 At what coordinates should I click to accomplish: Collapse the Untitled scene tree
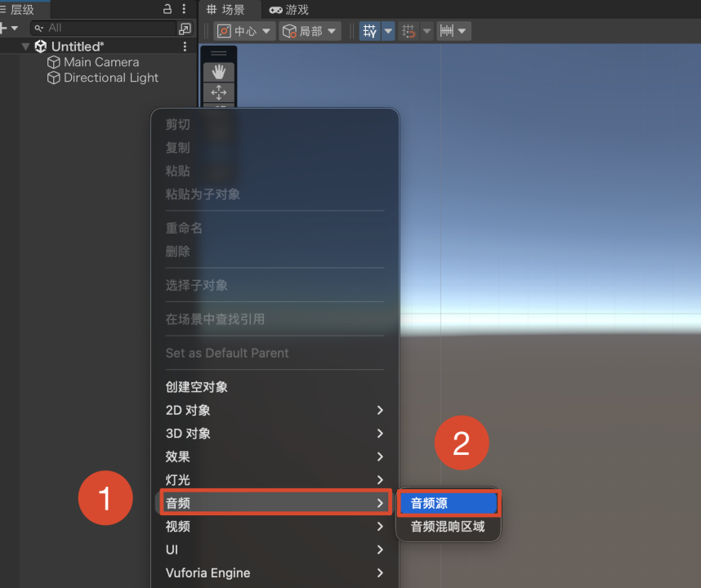click(25, 47)
